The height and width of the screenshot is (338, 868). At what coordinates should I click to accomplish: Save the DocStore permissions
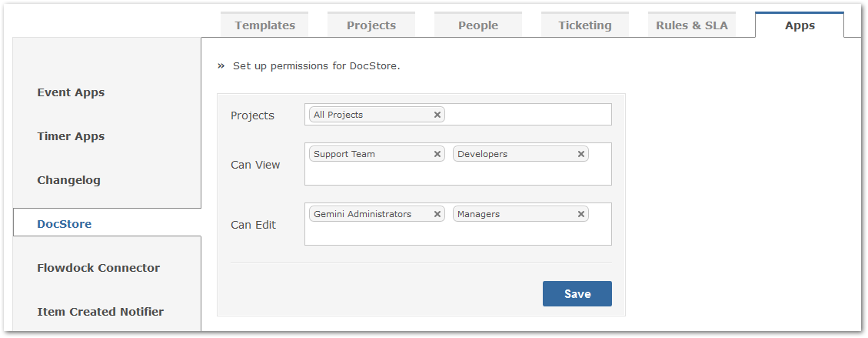(577, 293)
